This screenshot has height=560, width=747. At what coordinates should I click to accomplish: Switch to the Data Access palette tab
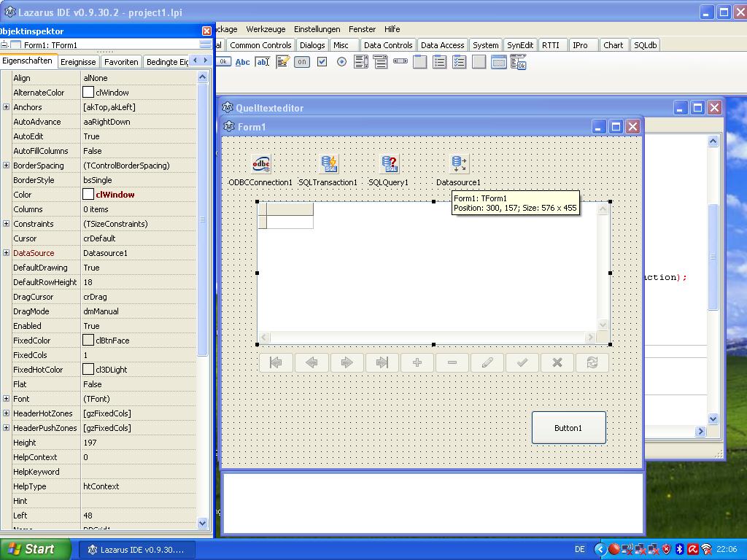pos(442,45)
